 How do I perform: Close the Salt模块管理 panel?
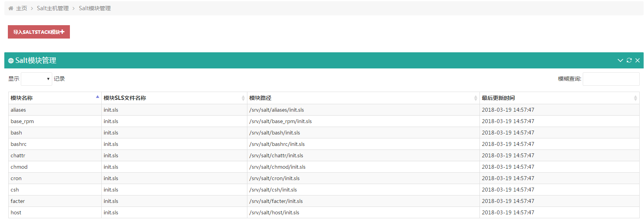[x=637, y=61]
